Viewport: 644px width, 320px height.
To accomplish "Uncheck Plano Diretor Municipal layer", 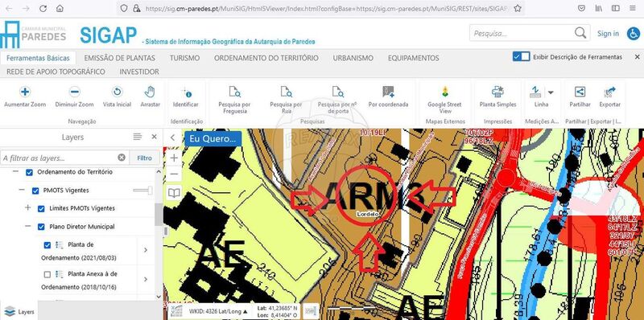I will point(41,227).
